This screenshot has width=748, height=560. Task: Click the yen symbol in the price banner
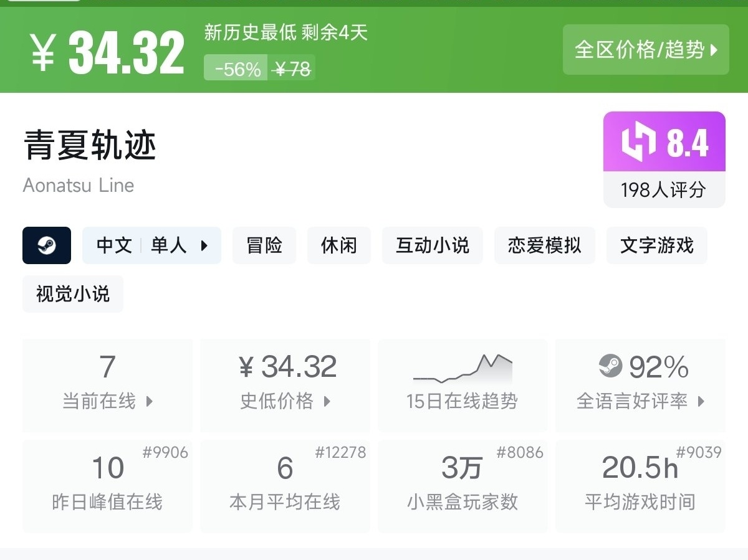[x=43, y=52]
